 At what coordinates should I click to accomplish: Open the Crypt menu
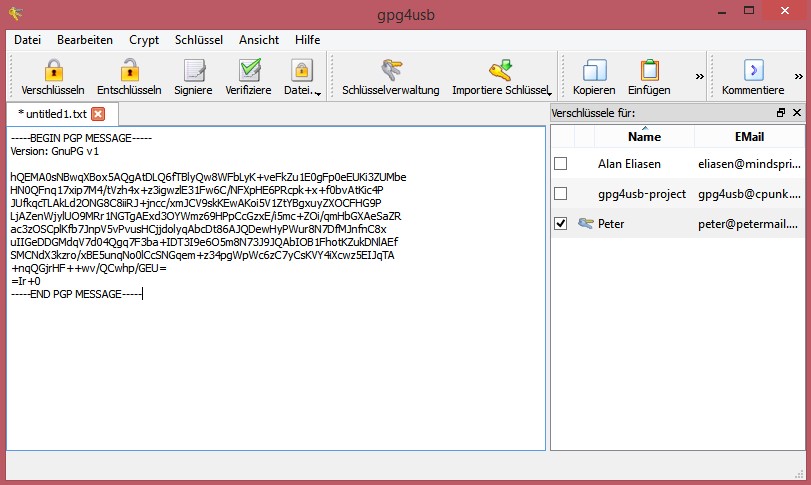[x=144, y=40]
